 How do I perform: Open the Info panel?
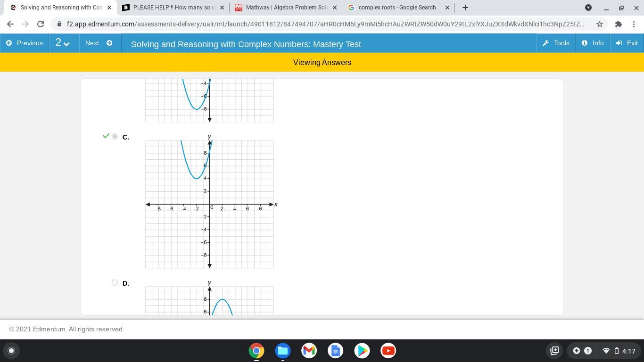(x=593, y=43)
